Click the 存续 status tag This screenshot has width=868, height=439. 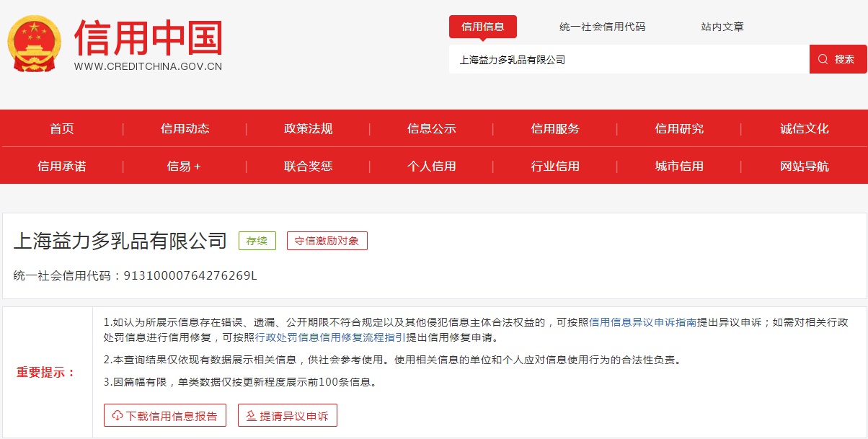pyautogui.click(x=257, y=241)
